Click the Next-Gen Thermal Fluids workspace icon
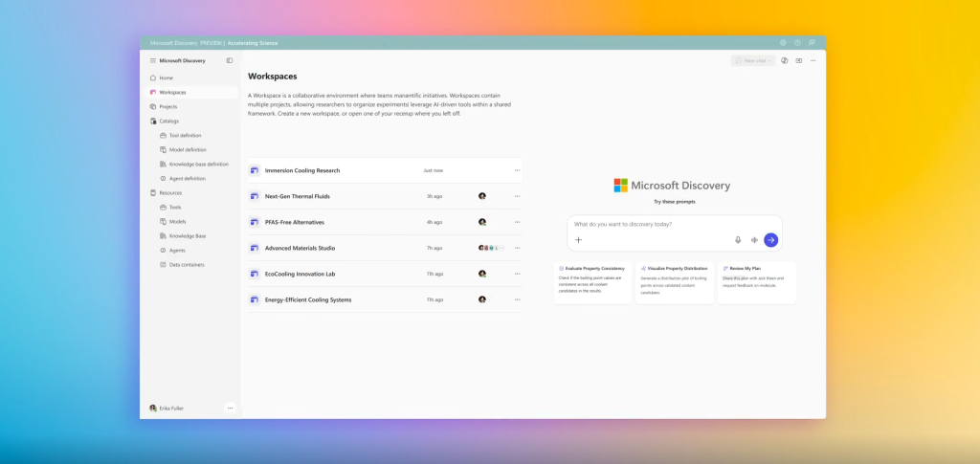 (x=255, y=196)
